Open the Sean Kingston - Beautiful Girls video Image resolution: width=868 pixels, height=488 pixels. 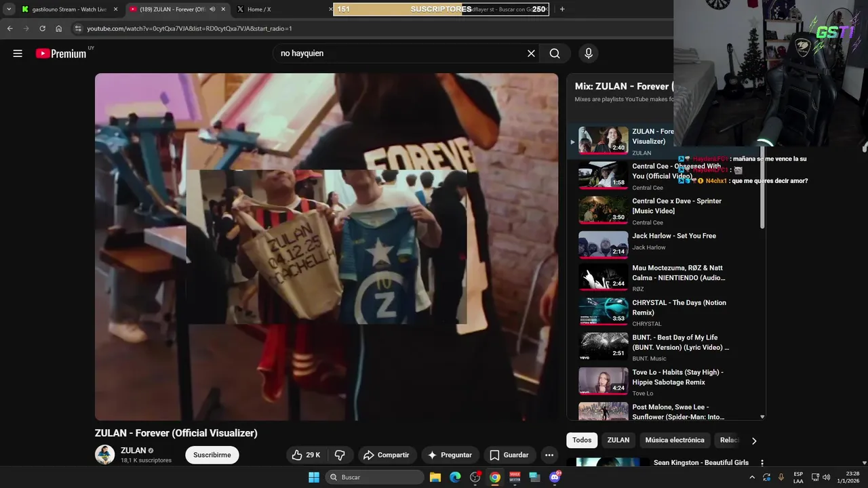pyautogui.click(x=701, y=462)
